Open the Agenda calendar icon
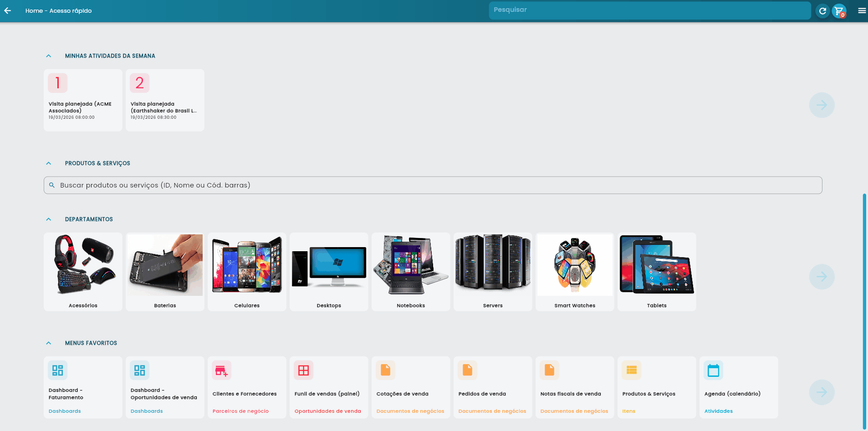The image size is (868, 431). [714, 370]
